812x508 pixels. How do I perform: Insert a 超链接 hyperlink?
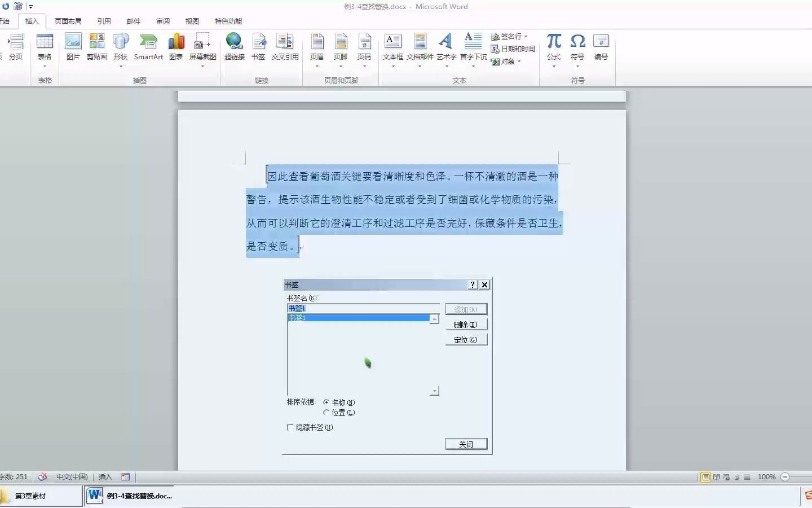[x=234, y=47]
